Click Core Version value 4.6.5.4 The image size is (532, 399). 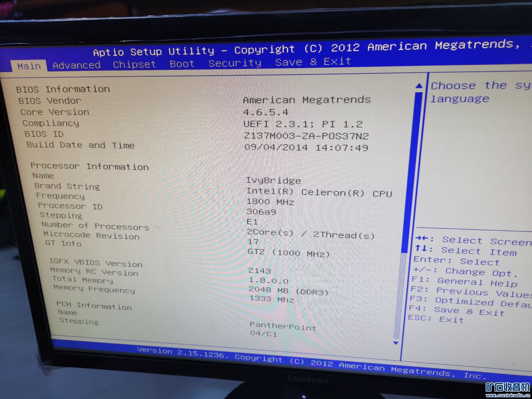coord(265,112)
